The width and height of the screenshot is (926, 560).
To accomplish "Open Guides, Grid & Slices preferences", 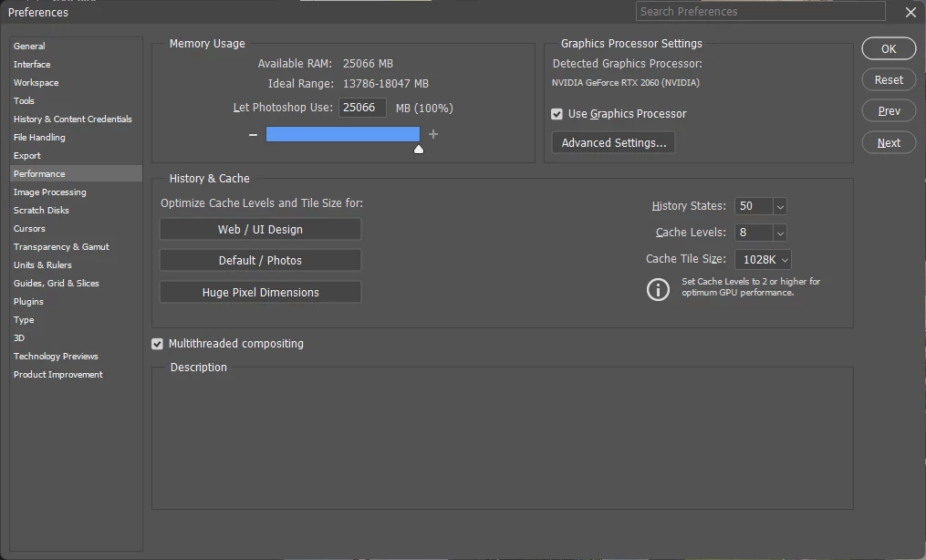I will pyautogui.click(x=76, y=284).
